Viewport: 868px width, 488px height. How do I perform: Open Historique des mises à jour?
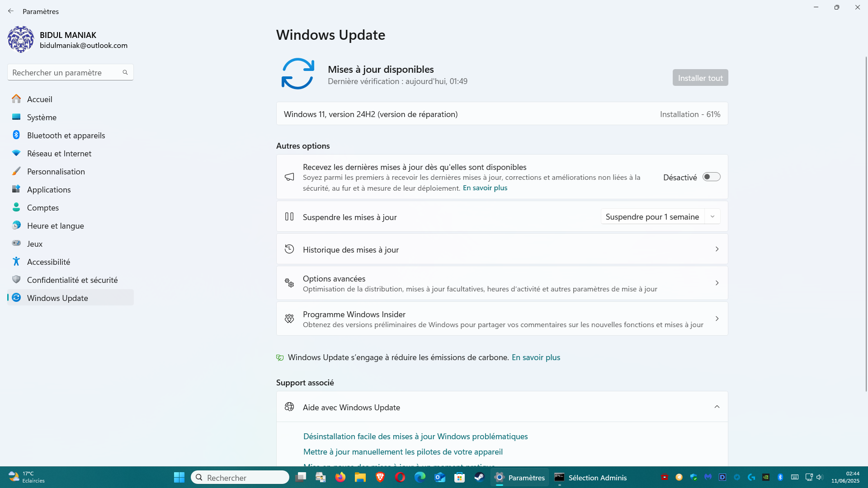(502, 249)
